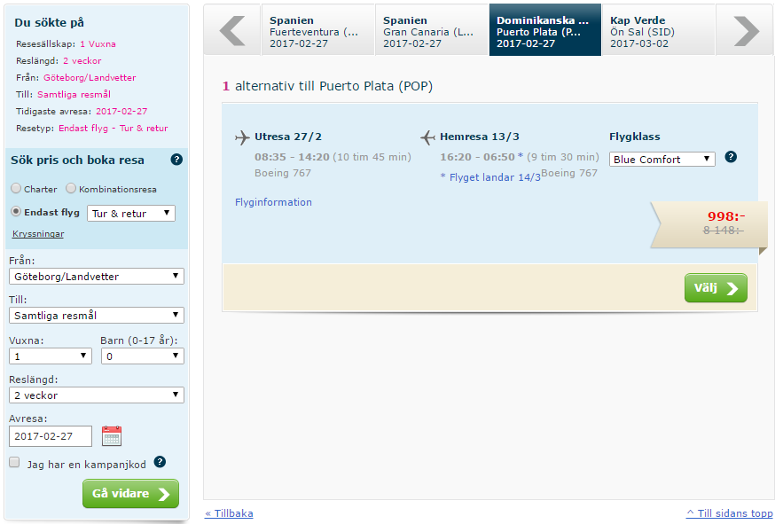Open help icon beside Sök pris och boka resa

tap(176, 160)
